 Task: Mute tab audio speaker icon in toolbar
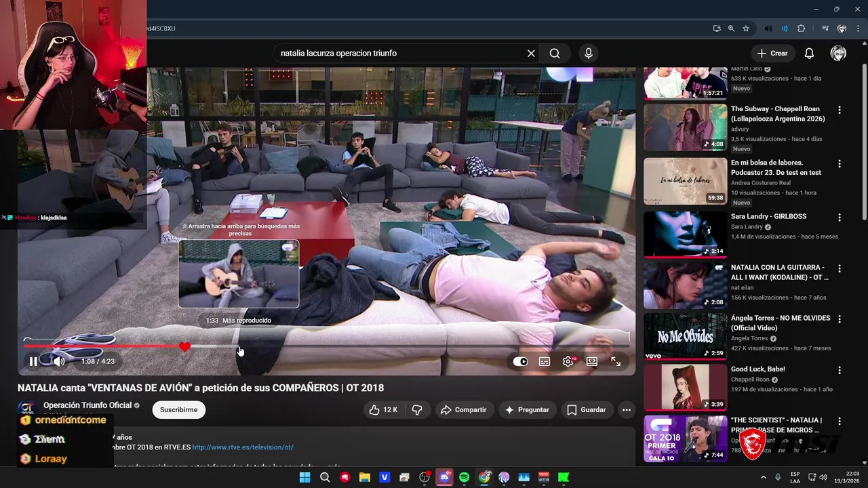(x=768, y=28)
